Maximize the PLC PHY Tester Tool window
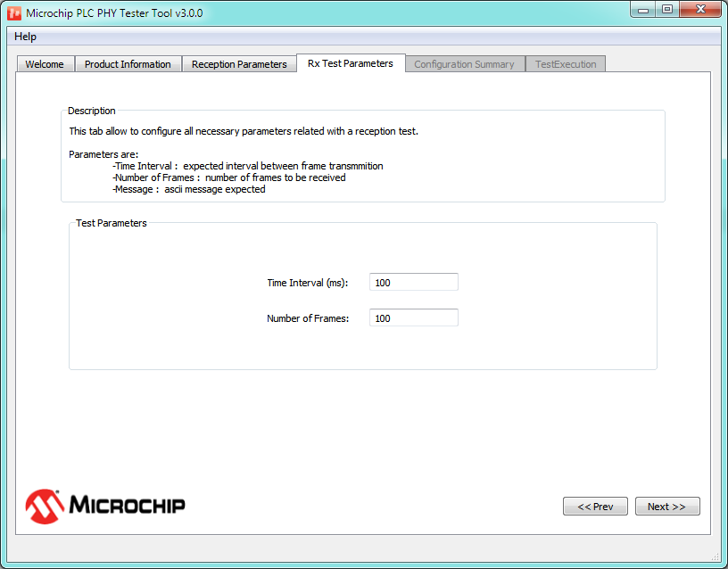The height and width of the screenshot is (569, 728). click(x=667, y=9)
